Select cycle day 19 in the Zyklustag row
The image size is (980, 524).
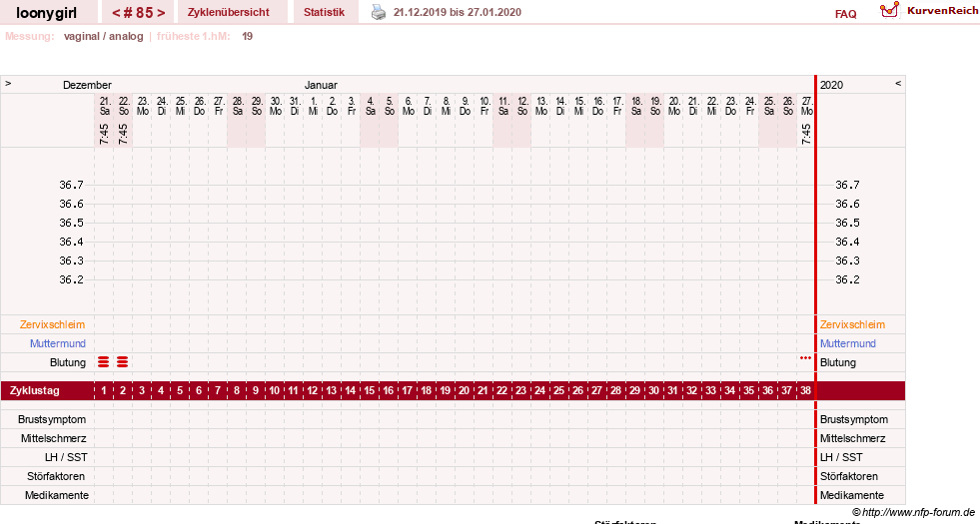tap(445, 390)
